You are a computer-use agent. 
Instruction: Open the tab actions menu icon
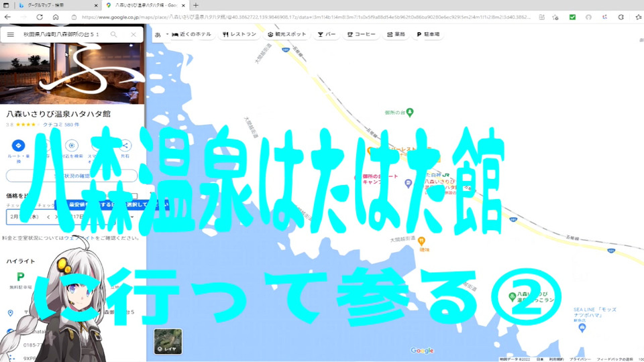[x=6, y=5]
